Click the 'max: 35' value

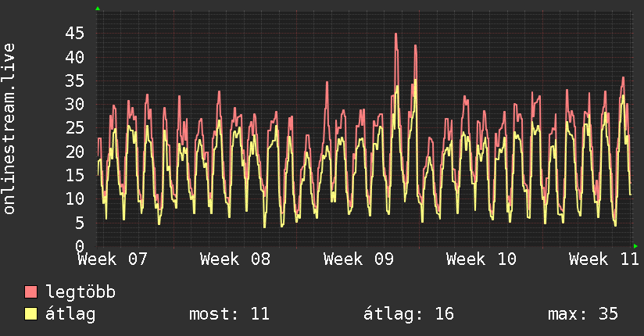[583, 314]
